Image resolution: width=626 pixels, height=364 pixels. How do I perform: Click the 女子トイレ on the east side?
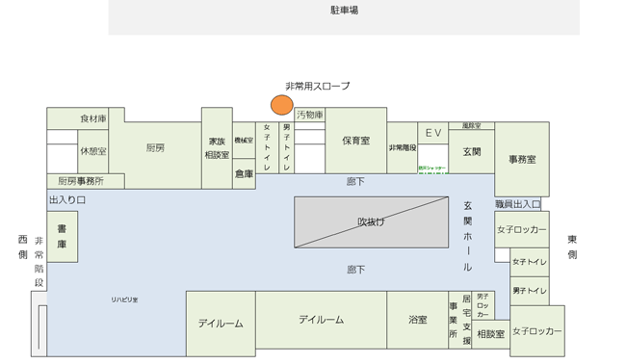point(530,262)
